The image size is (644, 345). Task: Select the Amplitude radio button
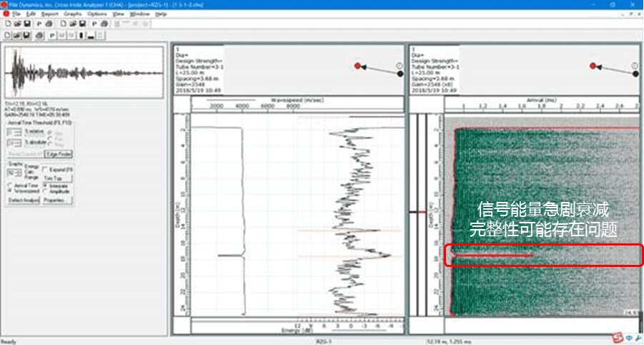[45, 191]
